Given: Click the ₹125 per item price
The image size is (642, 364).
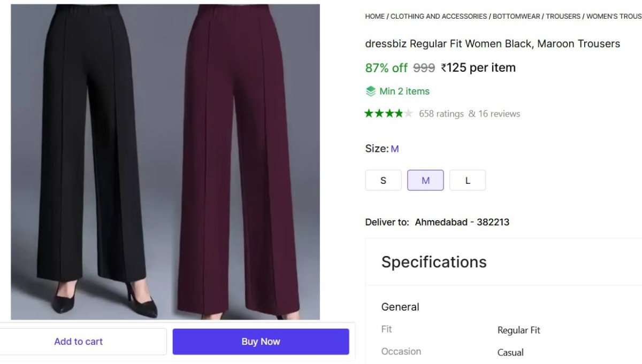Looking at the screenshot, I should coord(478,68).
